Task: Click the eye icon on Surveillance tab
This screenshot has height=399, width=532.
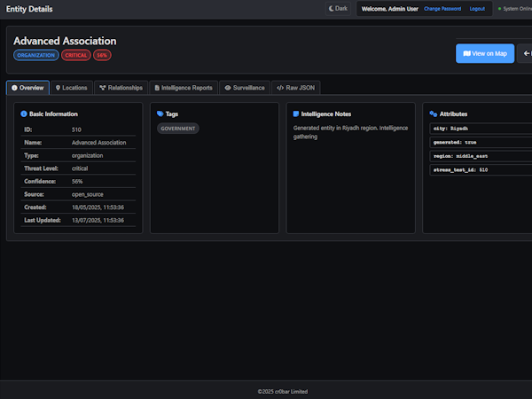Action: pyautogui.click(x=228, y=88)
